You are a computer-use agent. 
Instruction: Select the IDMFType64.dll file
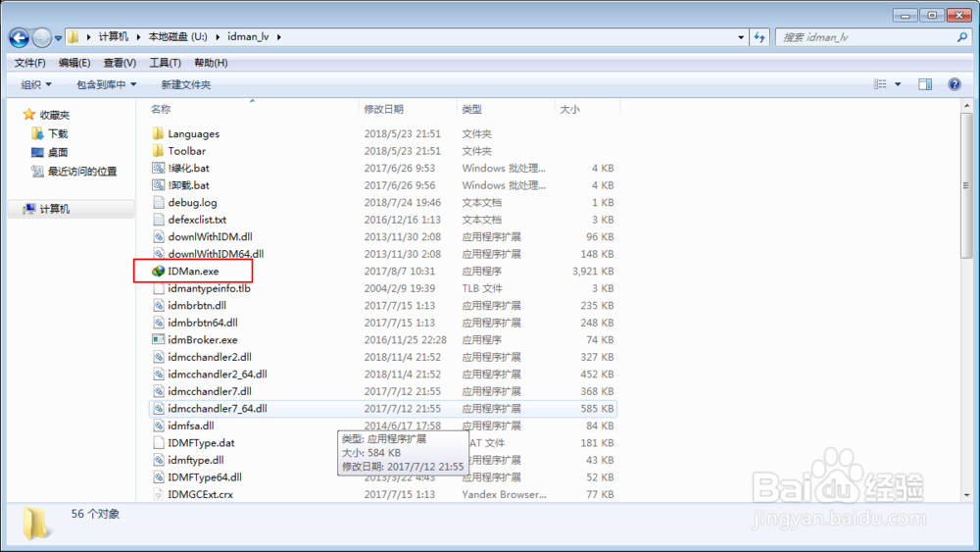point(205,477)
